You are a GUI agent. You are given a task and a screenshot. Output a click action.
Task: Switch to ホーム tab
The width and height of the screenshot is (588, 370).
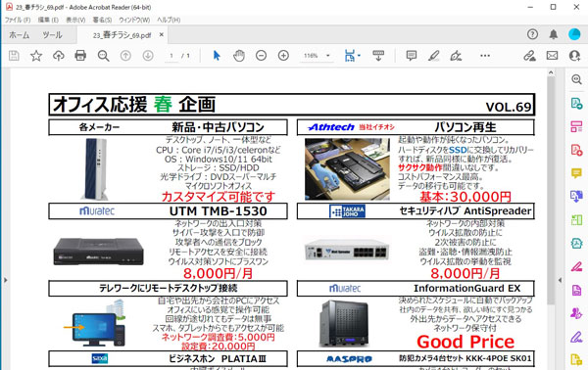coord(20,35)
